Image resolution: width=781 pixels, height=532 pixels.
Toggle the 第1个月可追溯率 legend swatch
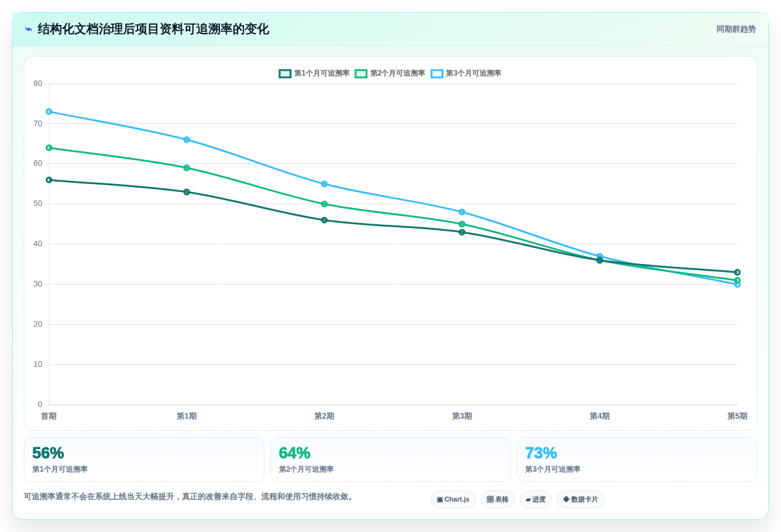pos(285,74)
